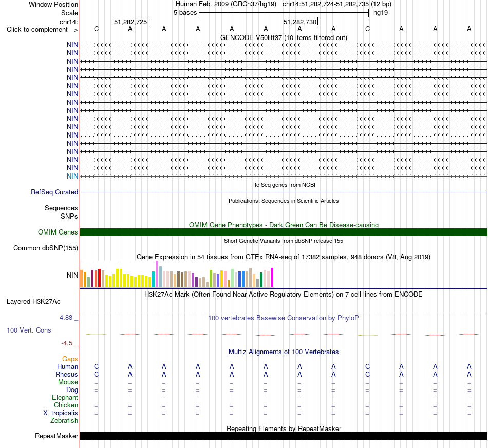Viewport: 488px width, 448px height.
Task: Click 'Human Feb. 2009 (GRCh37/hg19)' assembly text
Action: pos(226,4)
